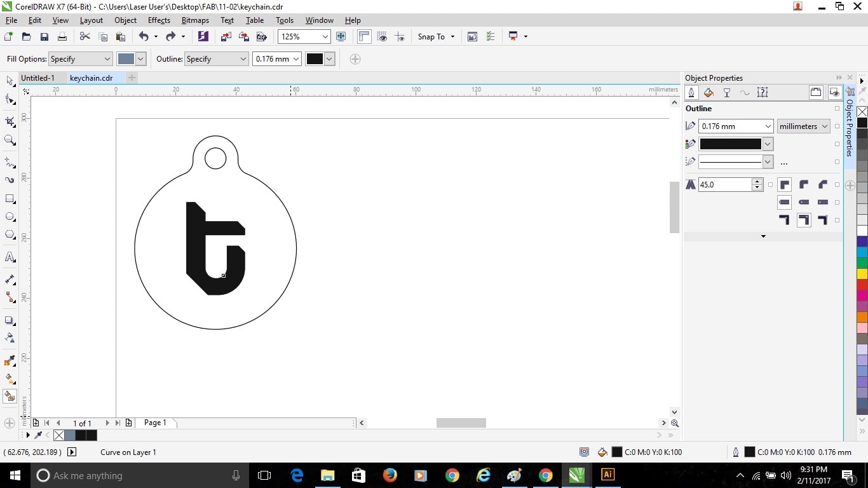Image resolution: width=868 pixels, height=488 pixels.
Task: Click the miter limit 45.0 field
Action: (725, 185)
